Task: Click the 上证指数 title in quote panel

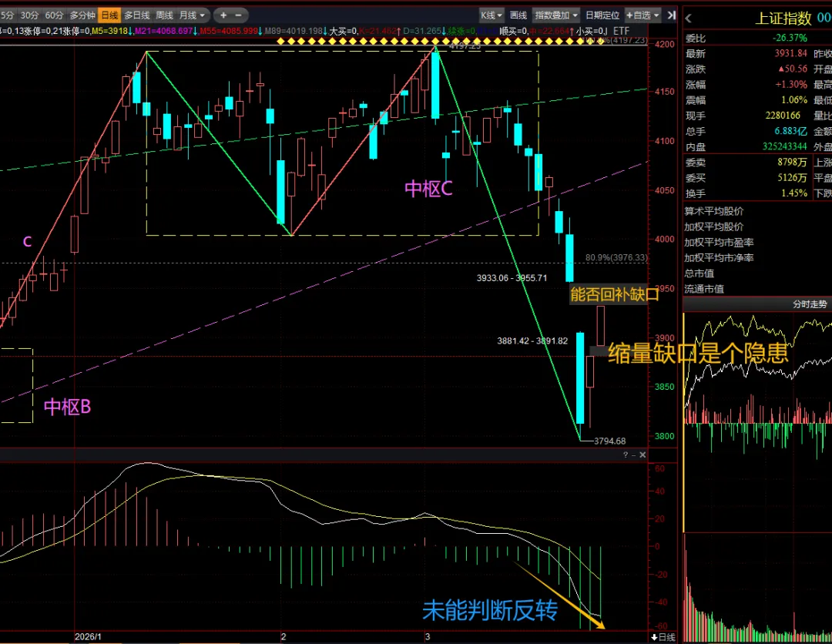Action: (783, 18)
